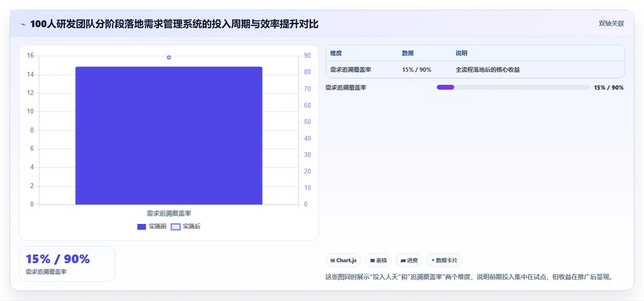Select the 进度 tag chip
Screen dimensions: 644x301
pos(409,260)
